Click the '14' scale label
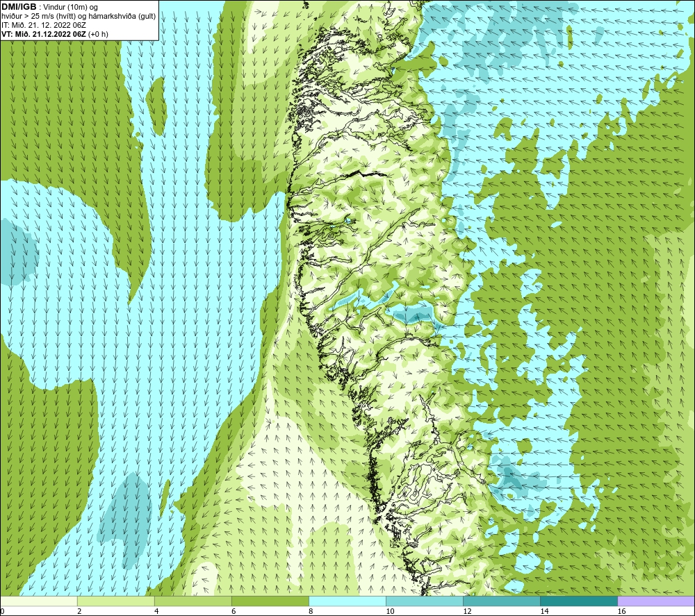 [x=544, y=612]
